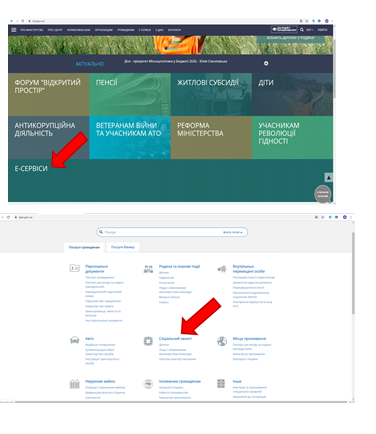Open the Персональні документи category link

[x=96, y=269]
